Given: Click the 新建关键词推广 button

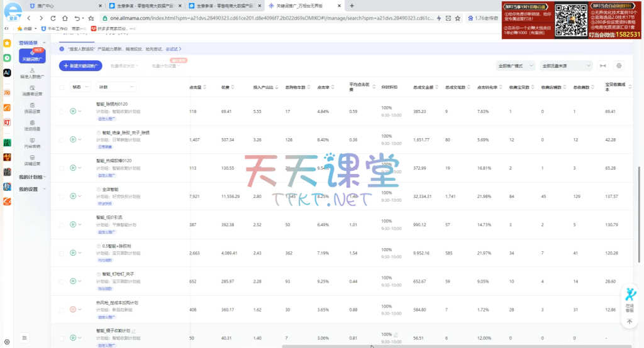Looking at the screenshot, I should tap(81, 65).
